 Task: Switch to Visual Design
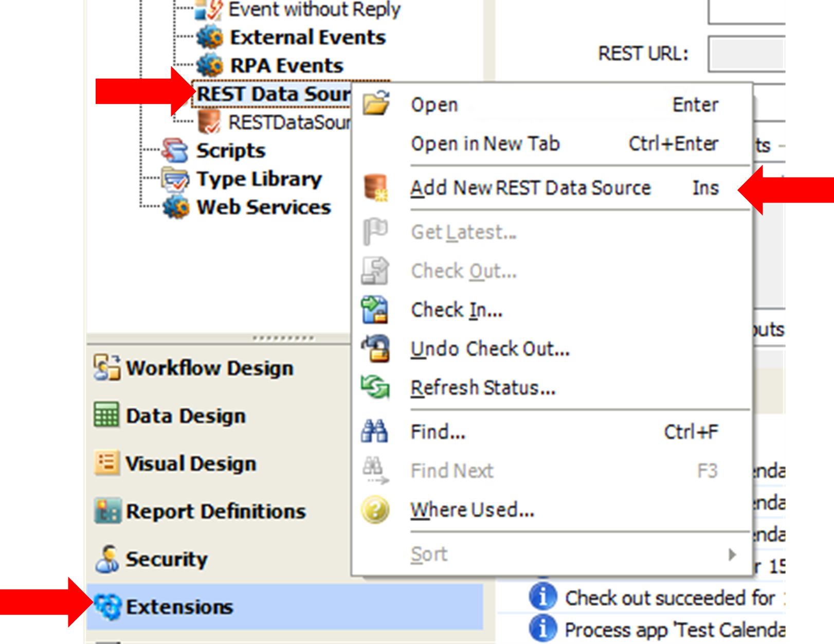pyautogui.click(x=106, y=463)
